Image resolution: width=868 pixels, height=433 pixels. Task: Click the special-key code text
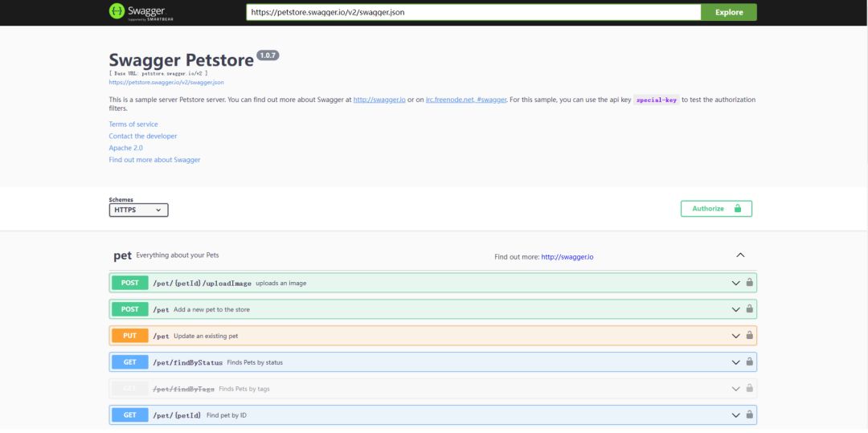coord(657,100)
